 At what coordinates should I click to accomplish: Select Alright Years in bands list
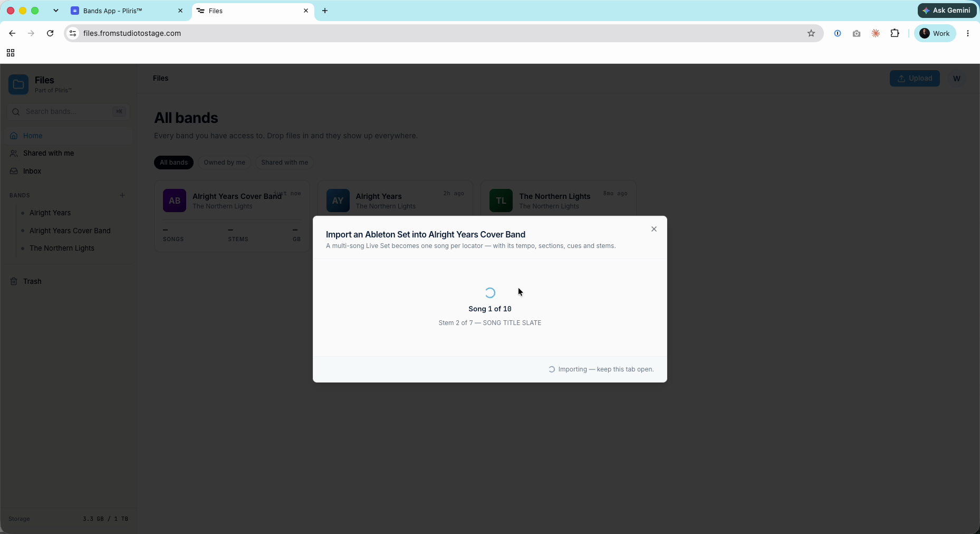tap(50, 213)
